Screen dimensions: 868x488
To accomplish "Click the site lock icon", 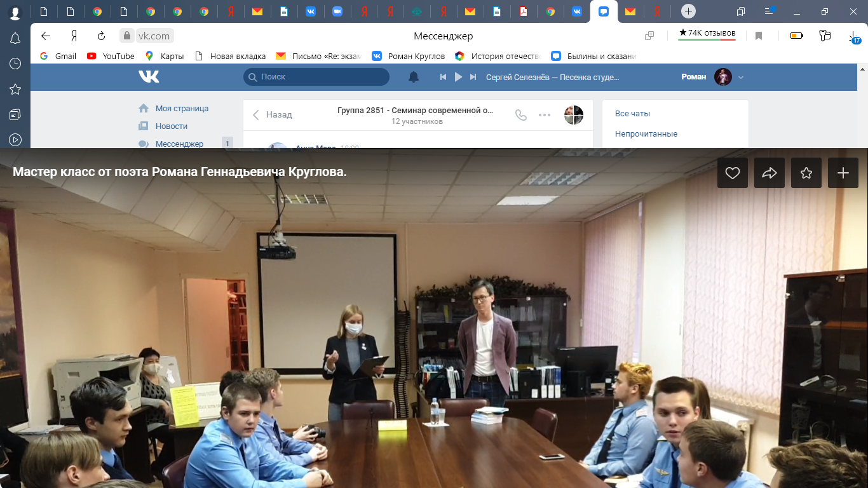I will coord(127,36).
